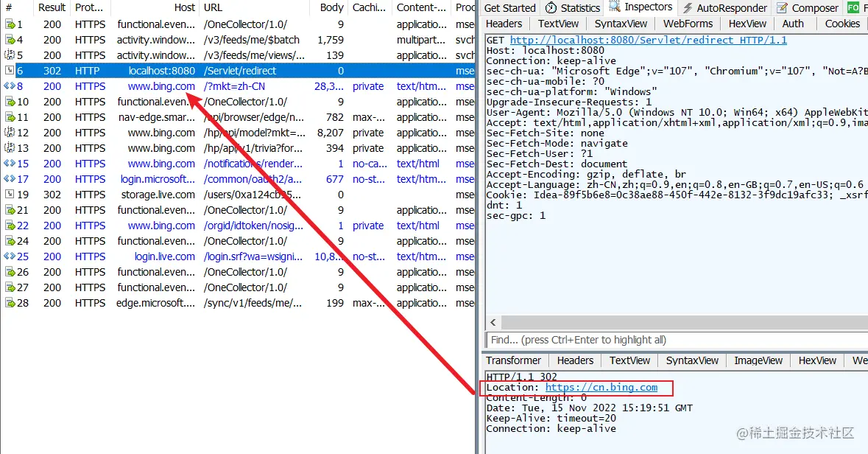Click the Statistics clock icon

coord(551,8)
